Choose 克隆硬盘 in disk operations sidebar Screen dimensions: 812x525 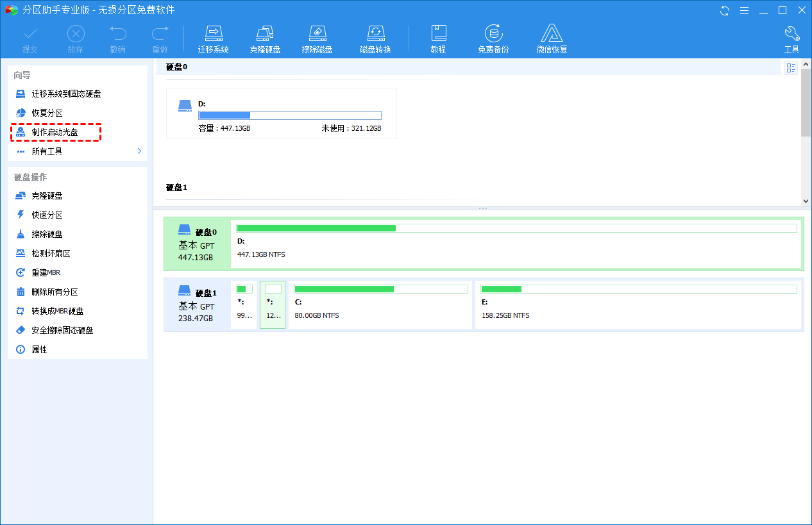pyautogui.click(x=39, y=196)
